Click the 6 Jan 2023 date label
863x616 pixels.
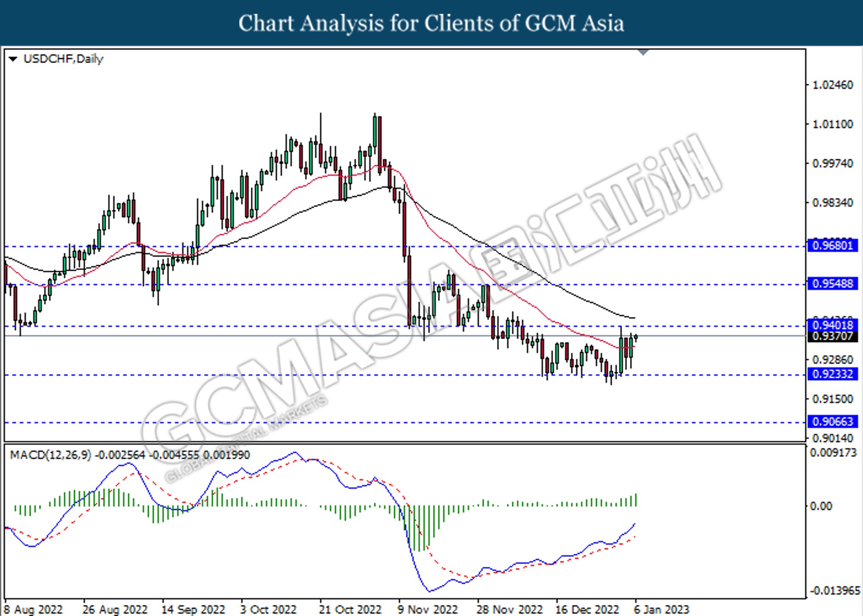coord(661,610)
